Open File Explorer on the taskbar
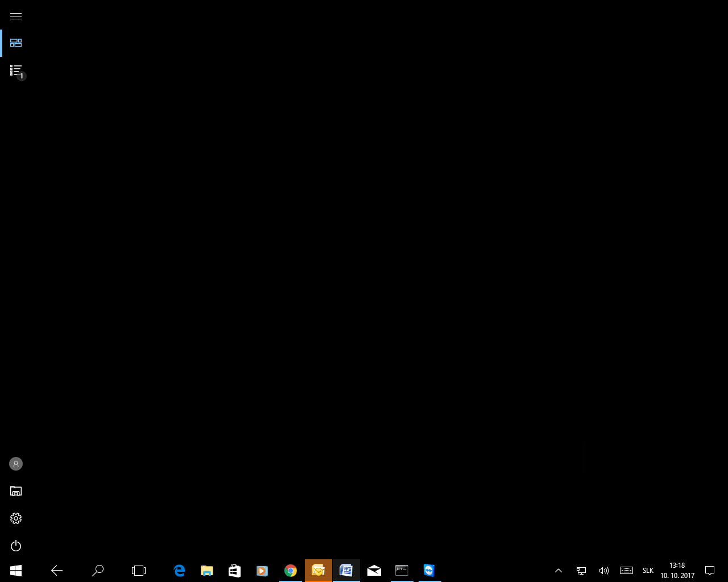Image resolution: width=728 pixels, height=582 pixels. click(x=207, y=571)
